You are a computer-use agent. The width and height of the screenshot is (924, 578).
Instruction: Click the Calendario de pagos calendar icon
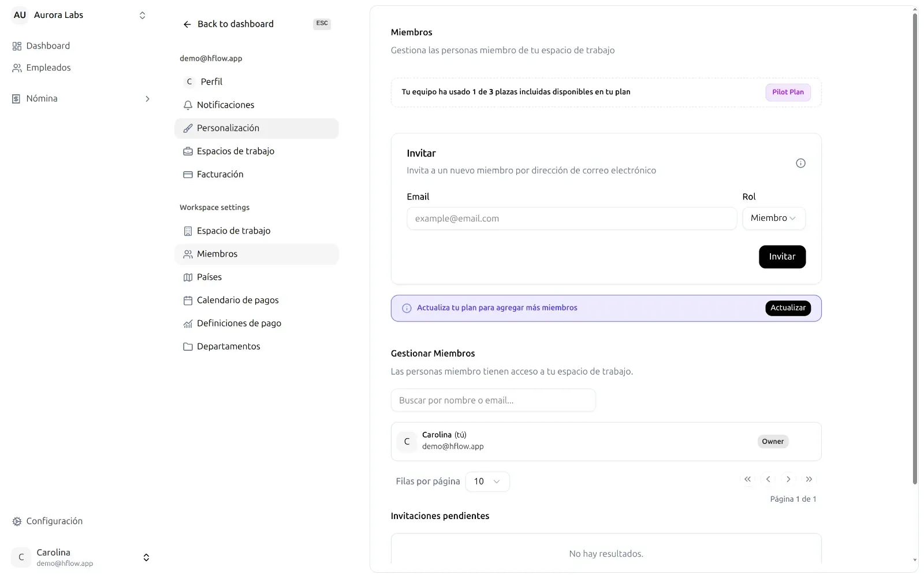tap(188, 301)
